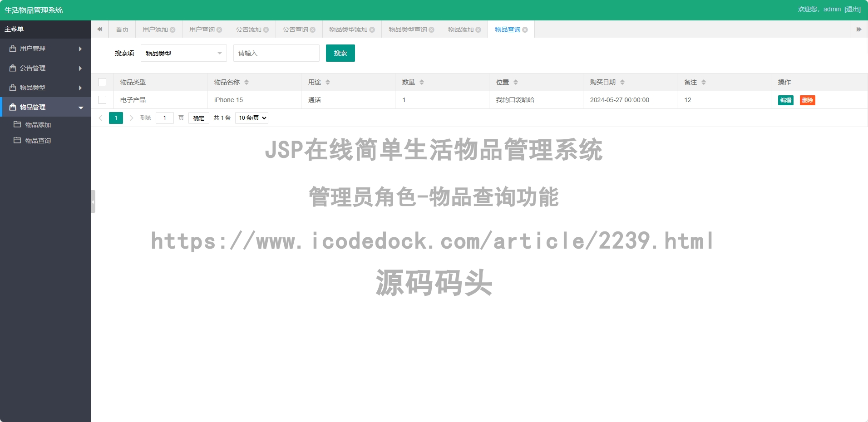Switch to the 用户添加 tab
The image size is (868, 422).
point(155,29)
